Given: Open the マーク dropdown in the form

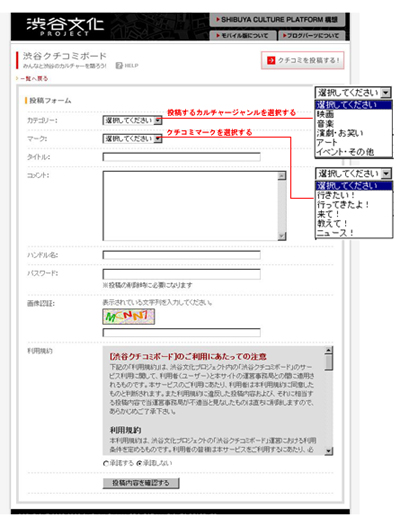Looking at the screenshot, I should tap(133, 139).
